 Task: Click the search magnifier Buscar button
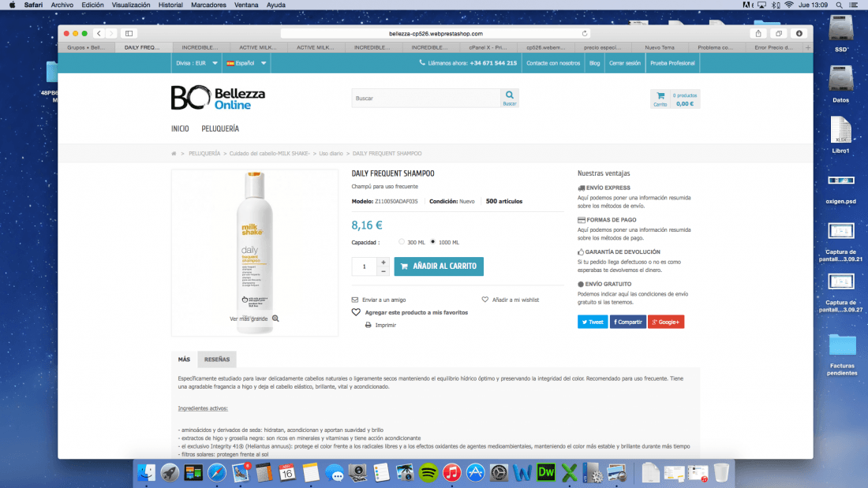tap(509, 98)
